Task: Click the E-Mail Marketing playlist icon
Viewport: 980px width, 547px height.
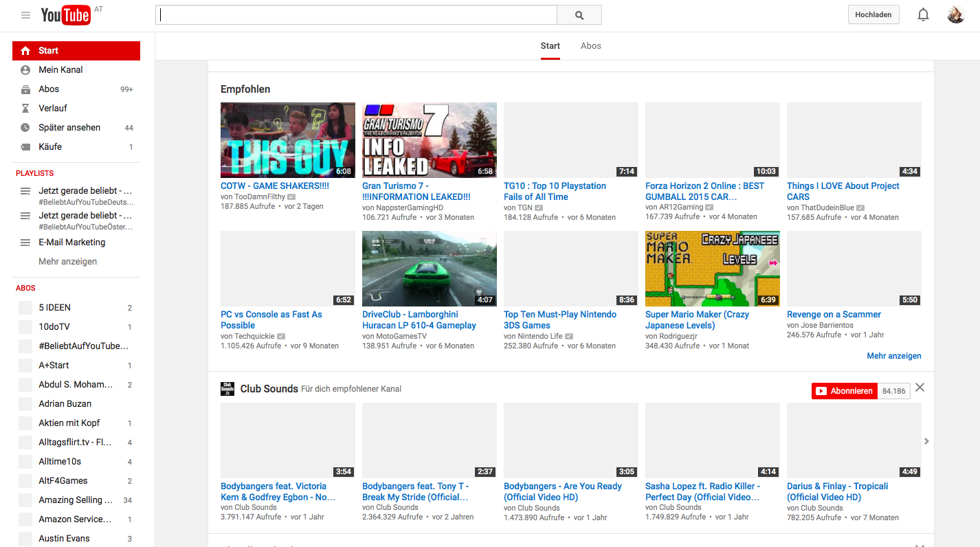Action: 25,243
